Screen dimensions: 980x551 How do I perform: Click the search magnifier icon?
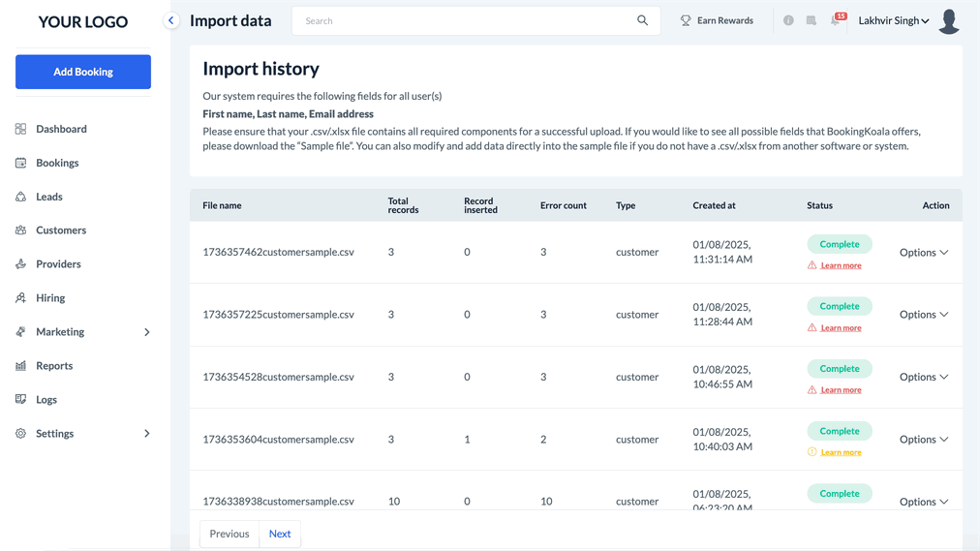point(642,20)
